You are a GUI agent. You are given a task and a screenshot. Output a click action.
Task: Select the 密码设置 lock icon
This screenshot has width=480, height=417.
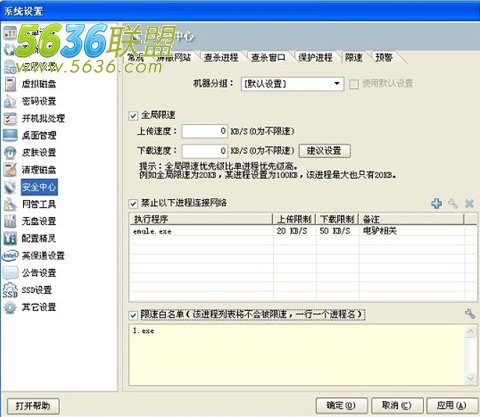click(x=10, y=101)
